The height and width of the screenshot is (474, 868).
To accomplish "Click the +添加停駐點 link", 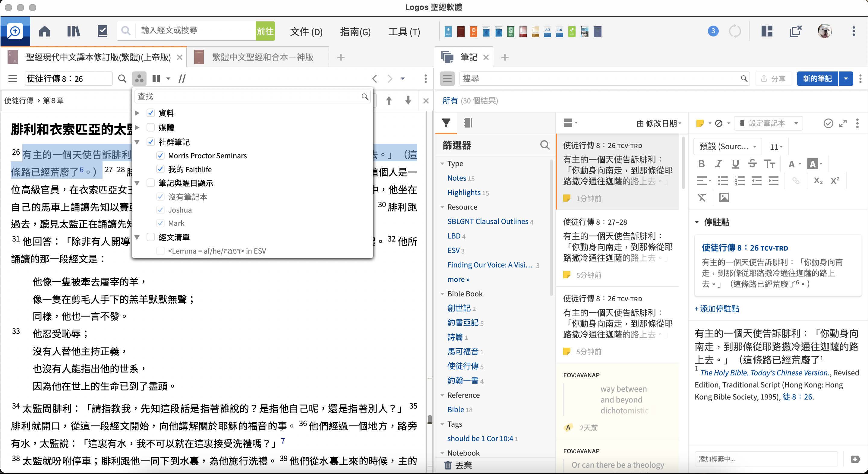I will [717, 308].
